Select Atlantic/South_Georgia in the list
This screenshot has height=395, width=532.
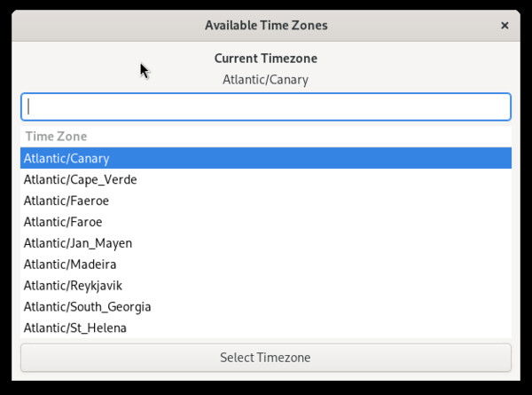[x=87, y=307]
